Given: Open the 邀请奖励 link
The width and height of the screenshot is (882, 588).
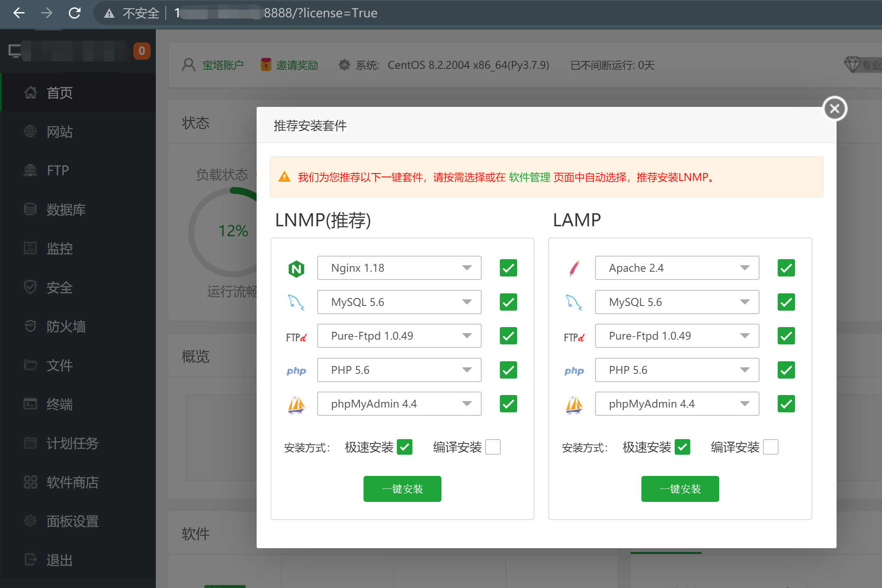Looking at the screenshot, I should tap(297, 65).
